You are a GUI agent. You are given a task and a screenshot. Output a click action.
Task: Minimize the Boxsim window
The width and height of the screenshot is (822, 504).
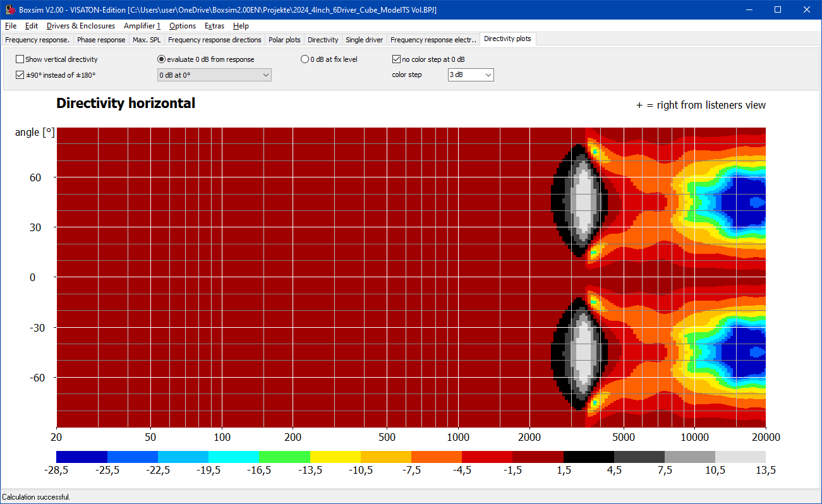point(749,9)
